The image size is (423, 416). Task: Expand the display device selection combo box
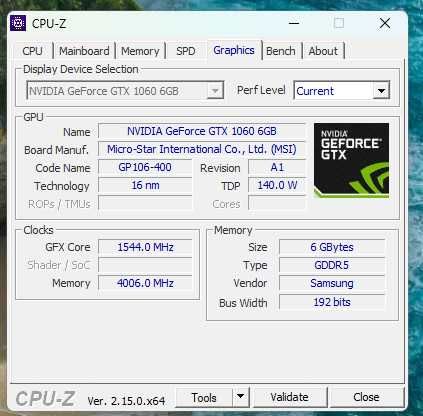pos(125,90)
